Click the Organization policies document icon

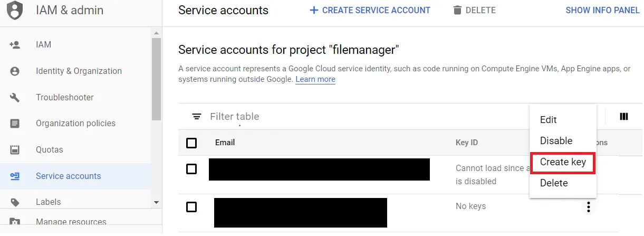(x=15, y=124)
